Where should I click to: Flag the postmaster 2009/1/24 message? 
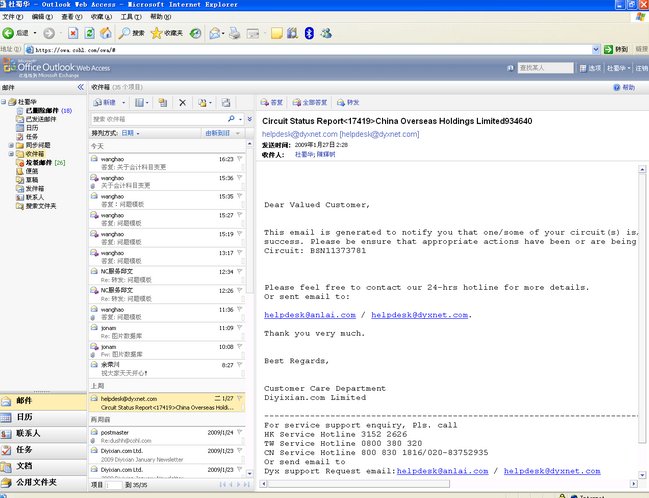pyautogui.click(x=240, y=432)
